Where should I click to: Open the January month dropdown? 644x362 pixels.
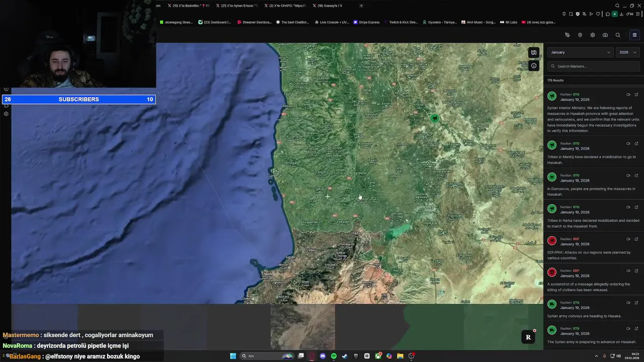(580, 52)
